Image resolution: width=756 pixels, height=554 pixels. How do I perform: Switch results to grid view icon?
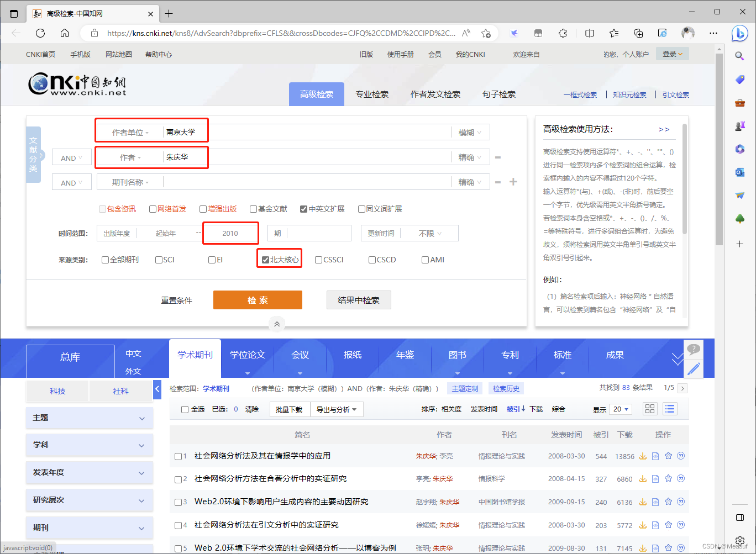point(650,409)
